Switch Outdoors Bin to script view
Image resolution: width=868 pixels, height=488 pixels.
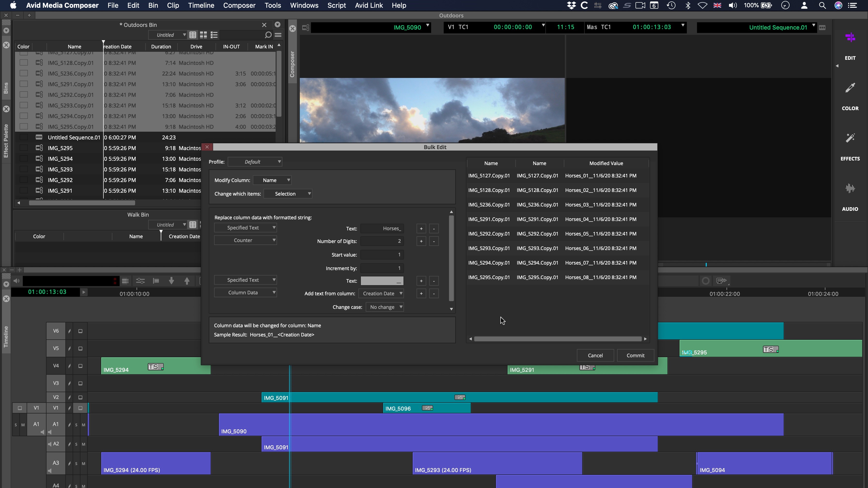[x=214, y=35]
